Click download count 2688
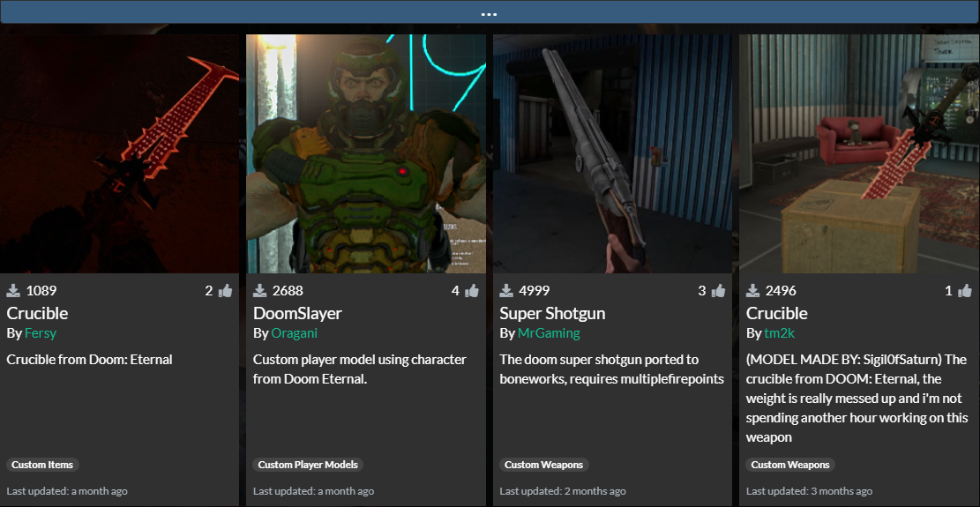 [288, 290]
